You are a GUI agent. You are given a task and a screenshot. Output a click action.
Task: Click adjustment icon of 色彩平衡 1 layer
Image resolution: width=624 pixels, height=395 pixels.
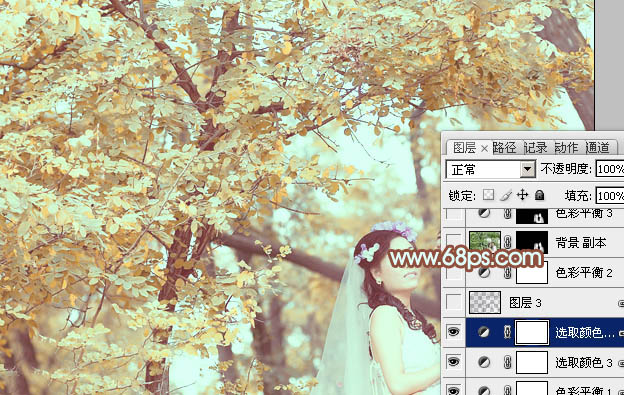[484, 390]
